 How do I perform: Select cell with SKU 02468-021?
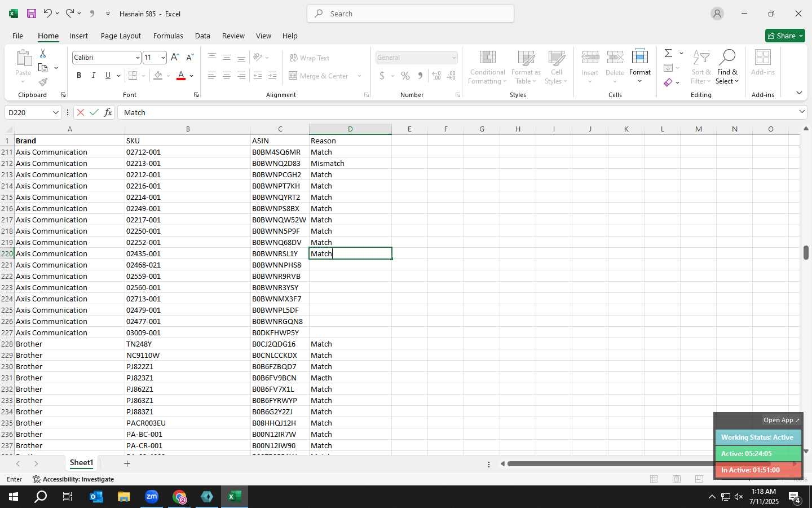tap(188, 265)
